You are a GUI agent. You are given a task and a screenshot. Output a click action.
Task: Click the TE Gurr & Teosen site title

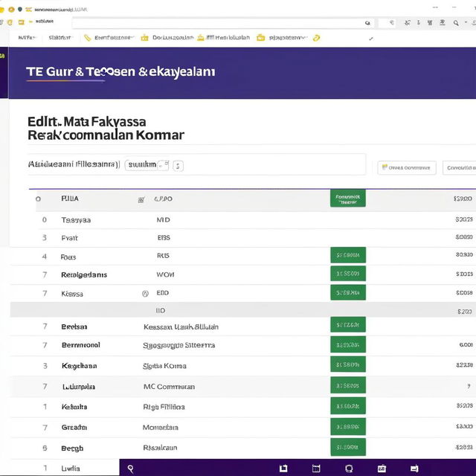pyautogui.click(x=120, y=71)
